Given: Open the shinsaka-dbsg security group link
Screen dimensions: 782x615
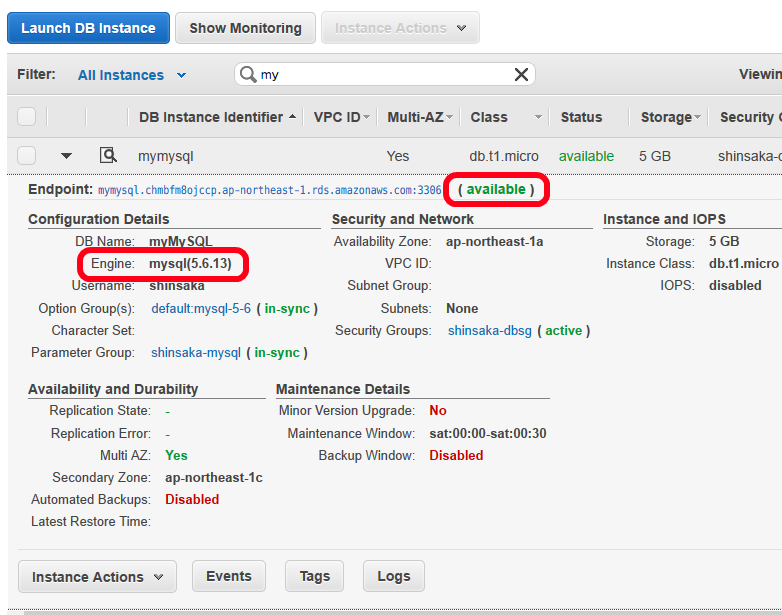Looking at the screenshot, I should point(489,331).
